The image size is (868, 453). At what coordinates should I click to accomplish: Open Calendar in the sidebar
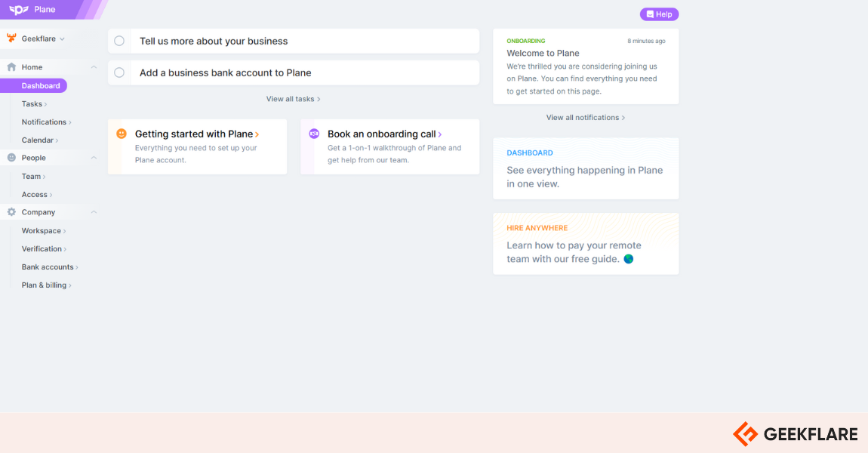tap(39, 140)
